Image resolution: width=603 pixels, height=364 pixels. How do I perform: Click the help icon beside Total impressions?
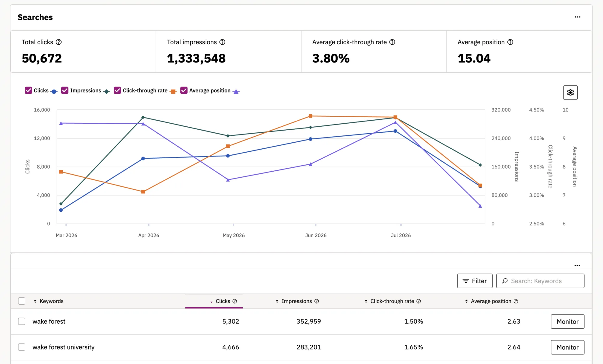pos(222,42)
